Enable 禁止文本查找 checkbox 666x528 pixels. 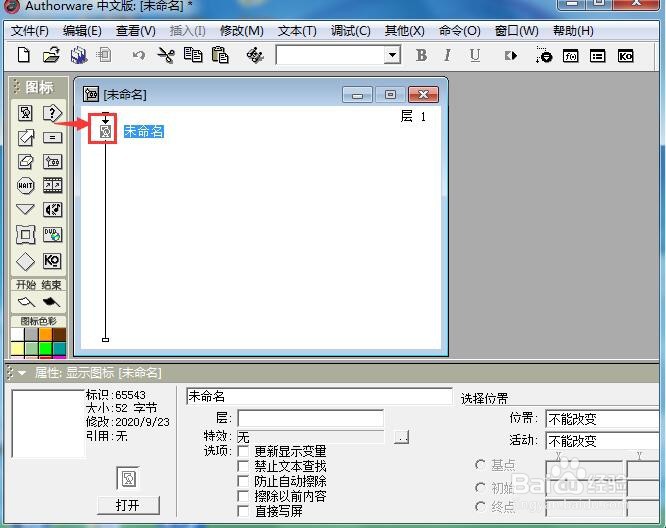(243, 466)
